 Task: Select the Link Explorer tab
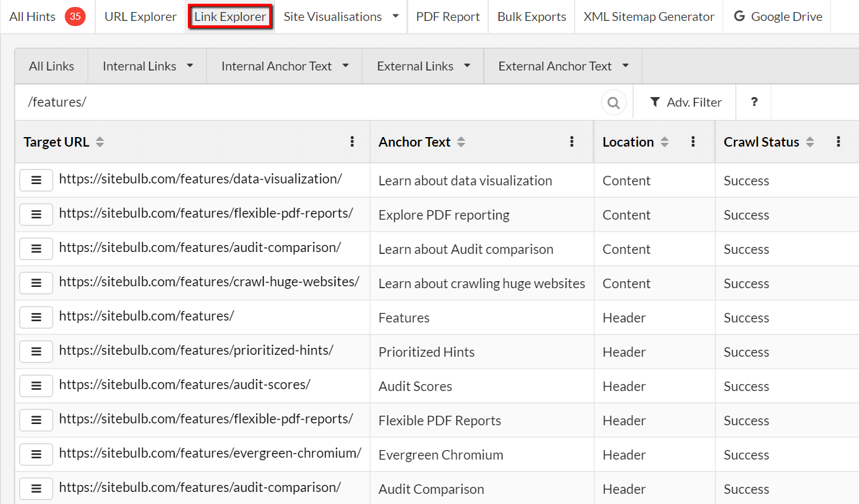pyautogui.click(x=230, y=17)
